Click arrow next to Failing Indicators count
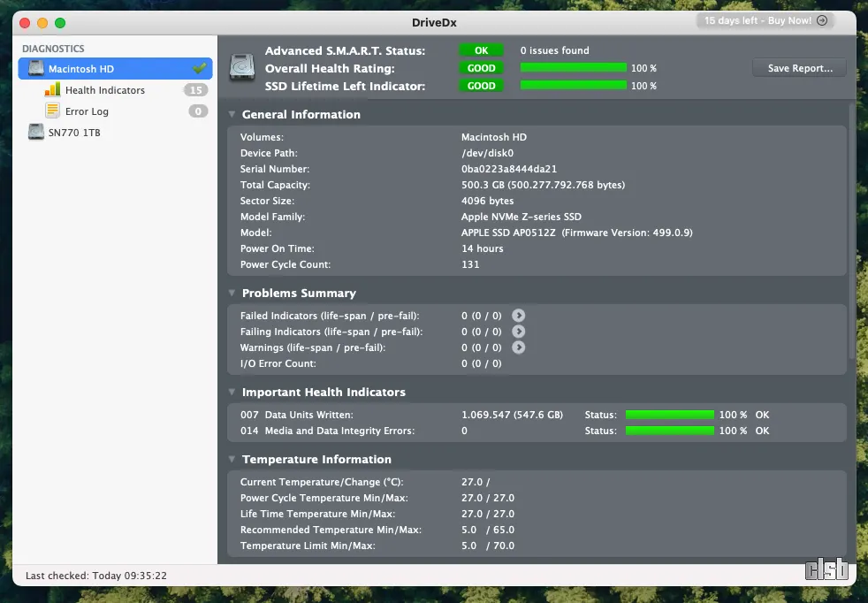The image size is (868, 603). coord(519,332)
